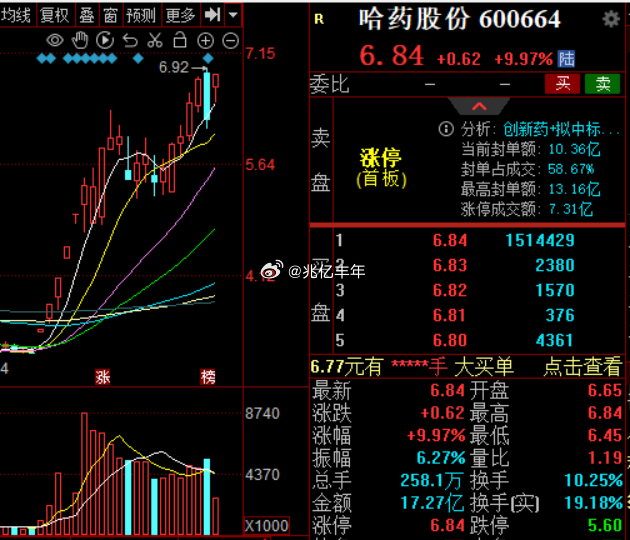
Task: Click the 总手 258.1万 value
Action: 432,480
